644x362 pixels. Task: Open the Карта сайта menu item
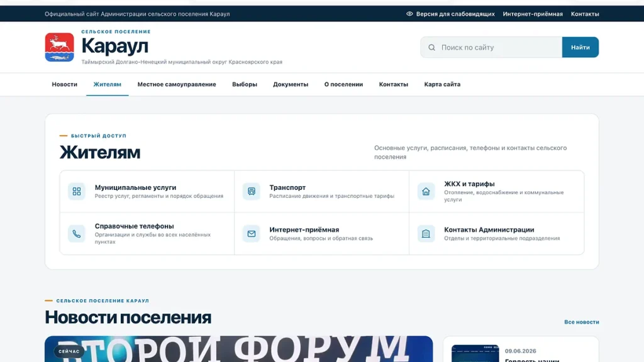442,84
